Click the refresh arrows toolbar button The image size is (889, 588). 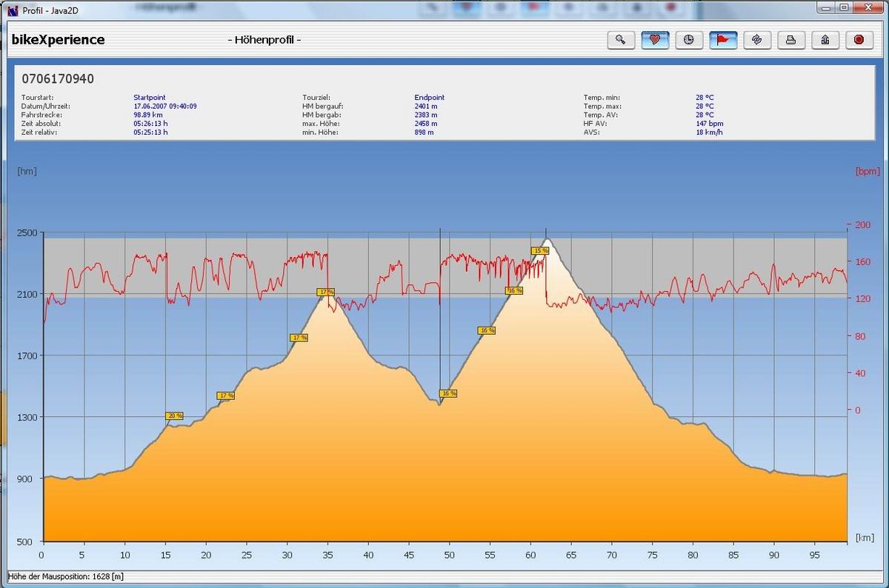(757, 40)
